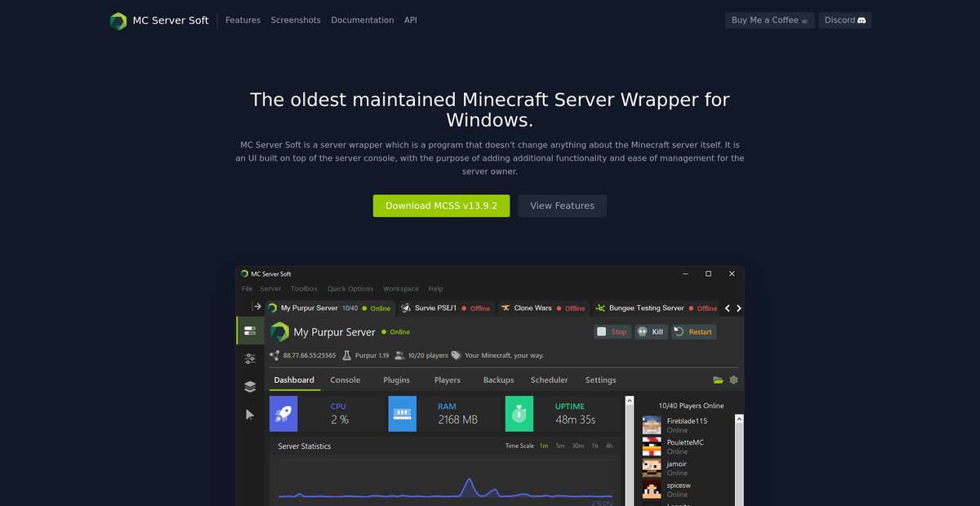Switch to the Console tab
This screenshot has height=506, width=980.
[345, 380]
